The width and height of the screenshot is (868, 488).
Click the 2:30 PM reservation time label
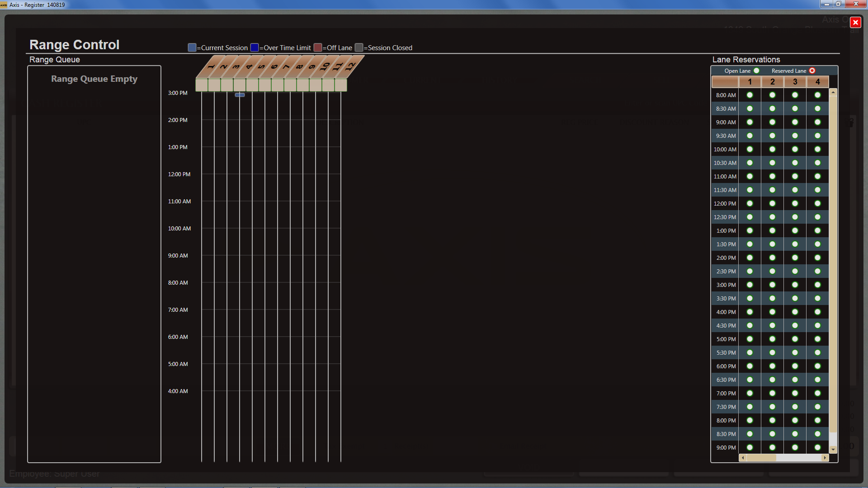pyautogui.click(x=726, y=271)
